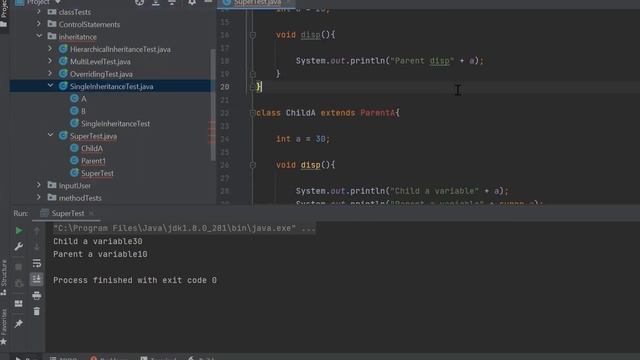640x360 pixels.
Task: Open the Structure tool window tab
Action: point(4,278)
